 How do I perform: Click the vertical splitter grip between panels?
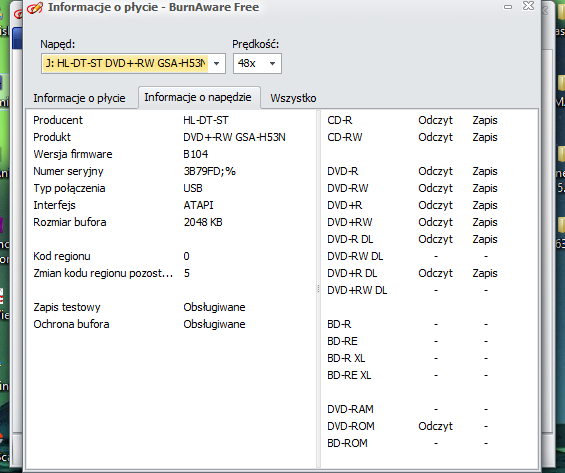pos(319,289)
